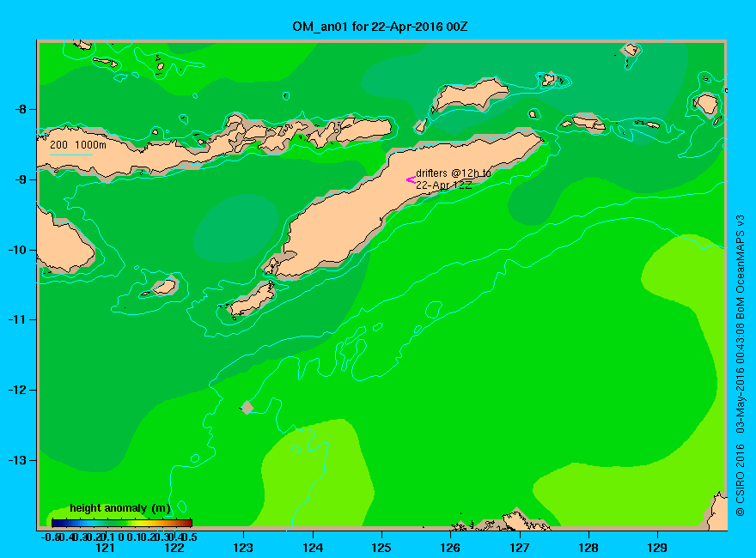Click the magenta drifter arrow marker on Timor
Screen dimensions: 756x558
point(411,179)
